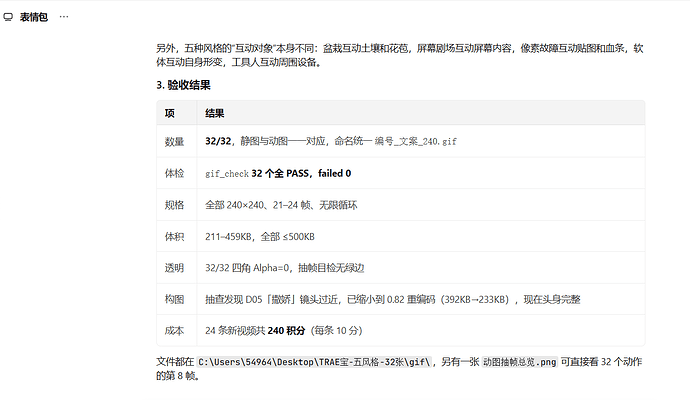Click the filename pattern 编号_文案_240.gif
690x400 pixels.
[415, 141]
